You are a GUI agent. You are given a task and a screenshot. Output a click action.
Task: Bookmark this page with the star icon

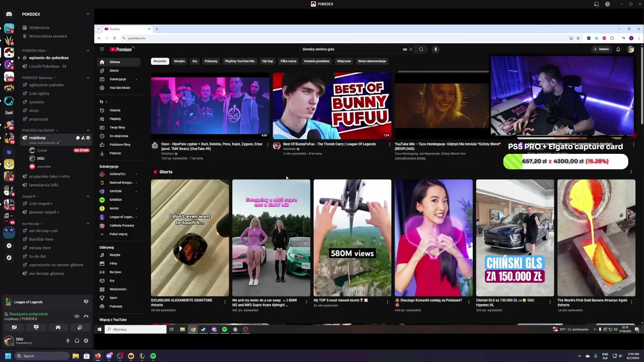(x=578, y=38)
